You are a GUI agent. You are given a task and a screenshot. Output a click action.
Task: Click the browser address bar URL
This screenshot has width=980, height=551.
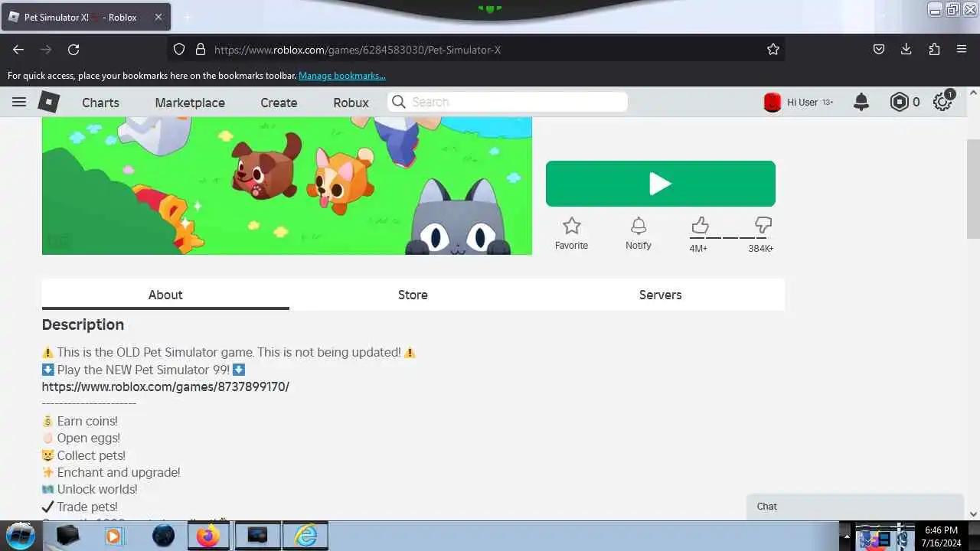pos(358,50)
